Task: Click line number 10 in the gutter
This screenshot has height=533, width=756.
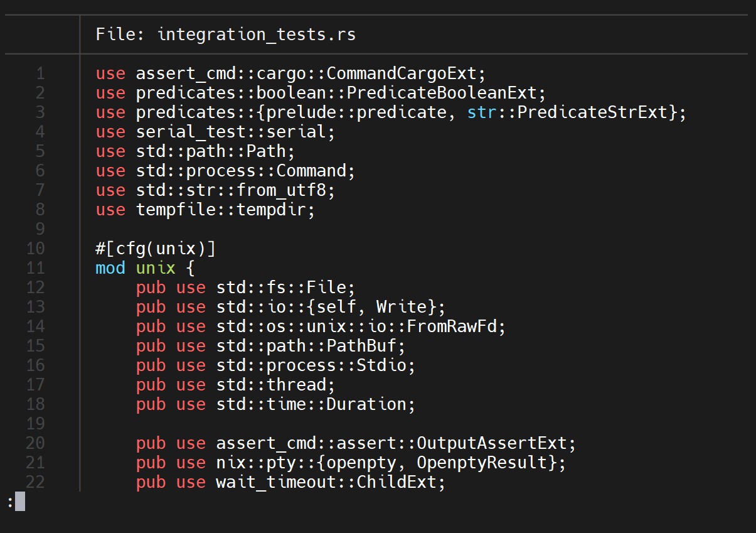Action: 35,249
